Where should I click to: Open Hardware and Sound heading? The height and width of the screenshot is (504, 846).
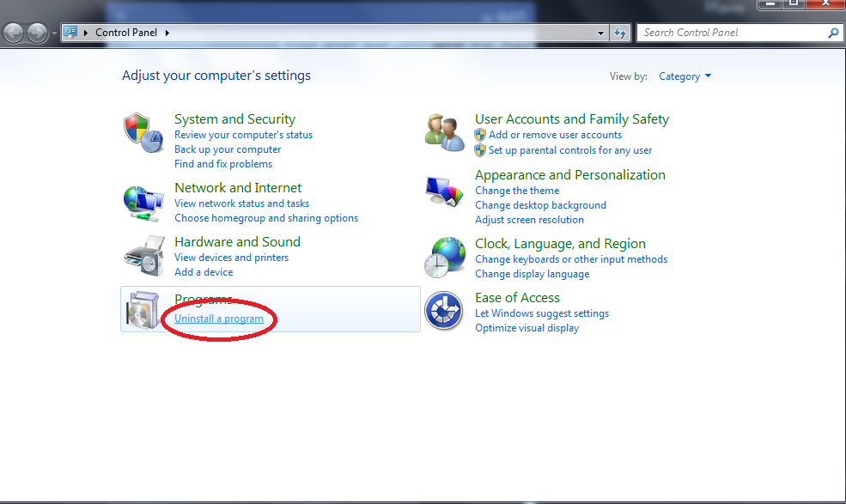(237, 242)
